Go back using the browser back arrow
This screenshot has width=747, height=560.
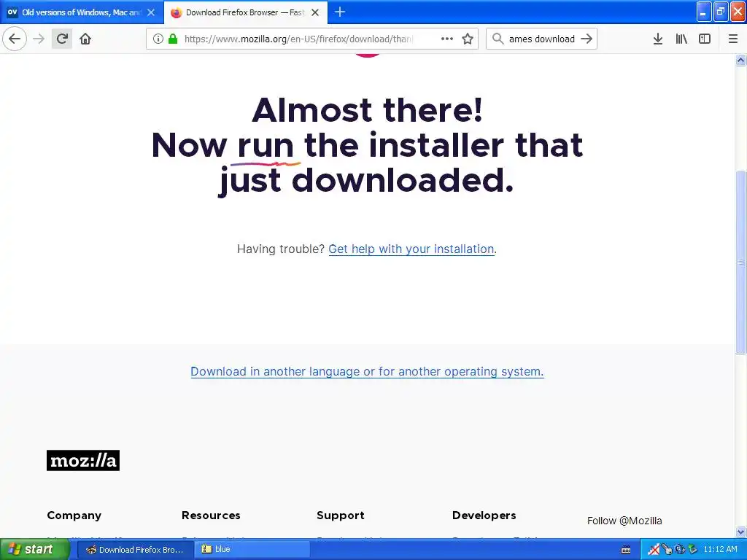tap(15, 39)
